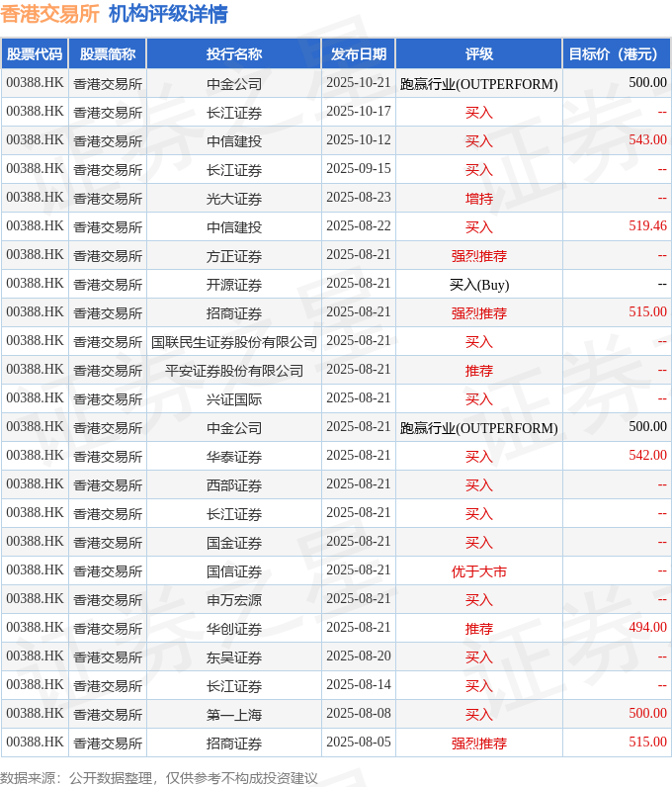Select the 第一上海 broker name
This screenshot has height=787, width=672.
tap(234, 714)
